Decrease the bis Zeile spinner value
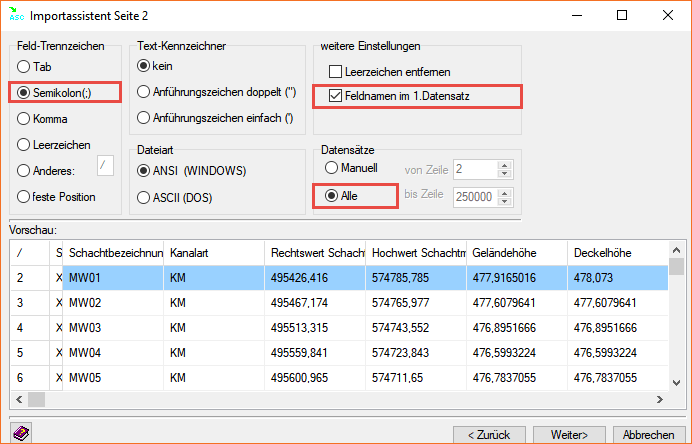 pos(506,202)
